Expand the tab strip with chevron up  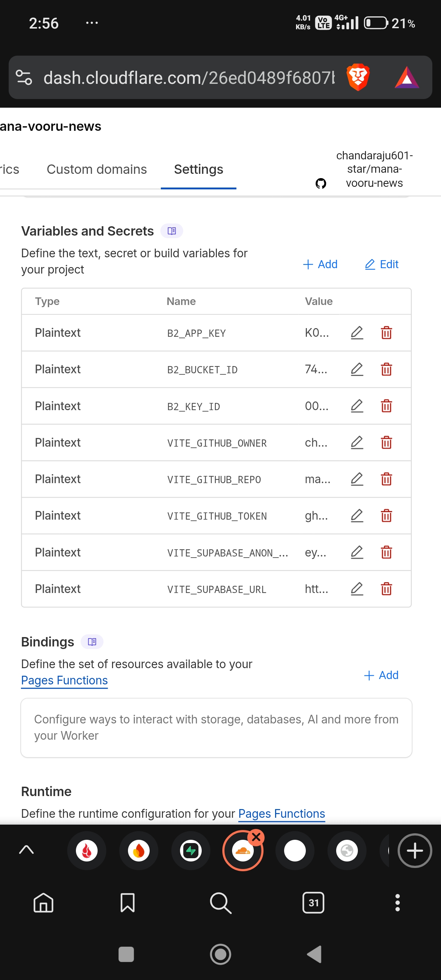(x=26, y=850)
